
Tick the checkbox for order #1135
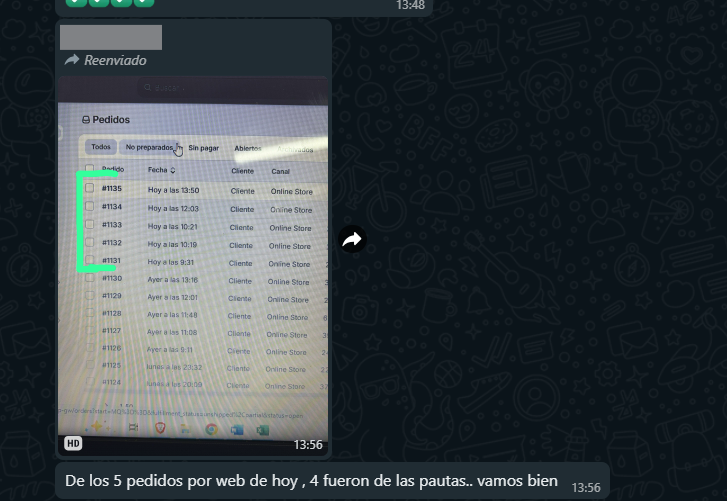click(x=89, y=188)
